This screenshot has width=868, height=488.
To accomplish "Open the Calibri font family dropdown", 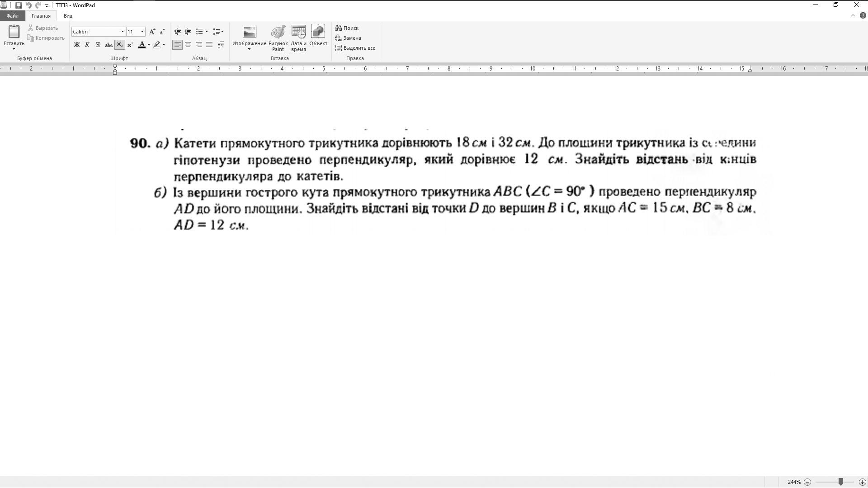I will pos(122,32).
